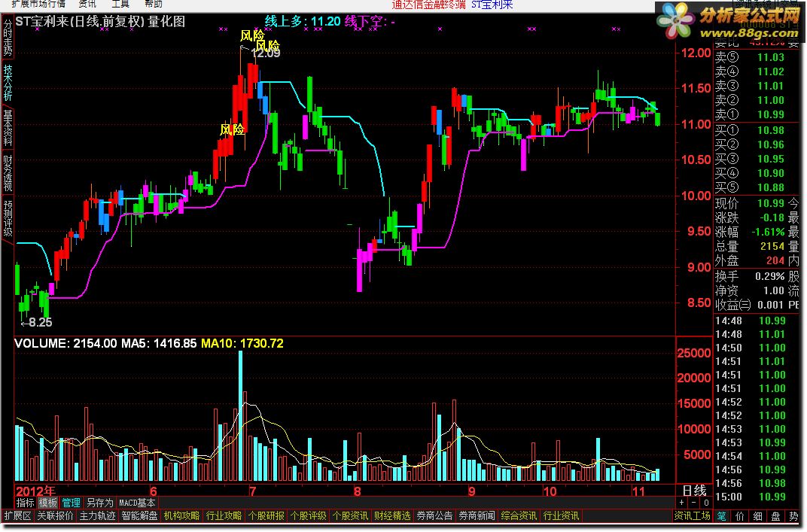The height and width of the screenshot is (532, 807).
Task: Click the 关联报价 button
Action: tap(55, 515)
